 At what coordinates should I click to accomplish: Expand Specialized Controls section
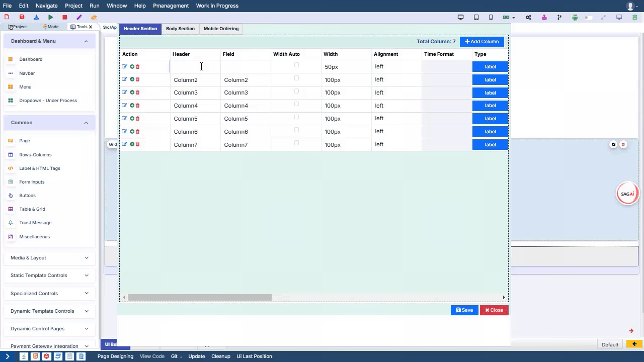(x=49, y=294)
